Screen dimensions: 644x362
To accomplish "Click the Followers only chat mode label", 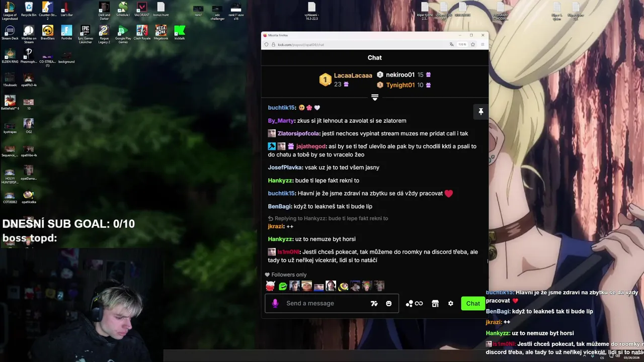I will click(x=289, y=275).
